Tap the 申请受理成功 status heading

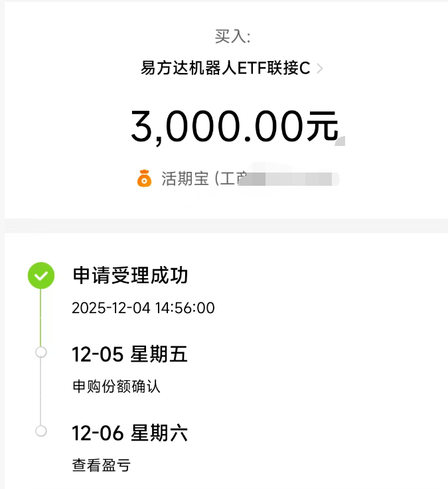point(130,275)
